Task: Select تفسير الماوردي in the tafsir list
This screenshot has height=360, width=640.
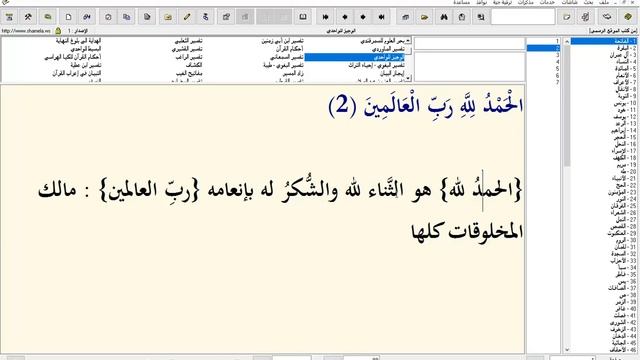Action: [x=388, y=49]
